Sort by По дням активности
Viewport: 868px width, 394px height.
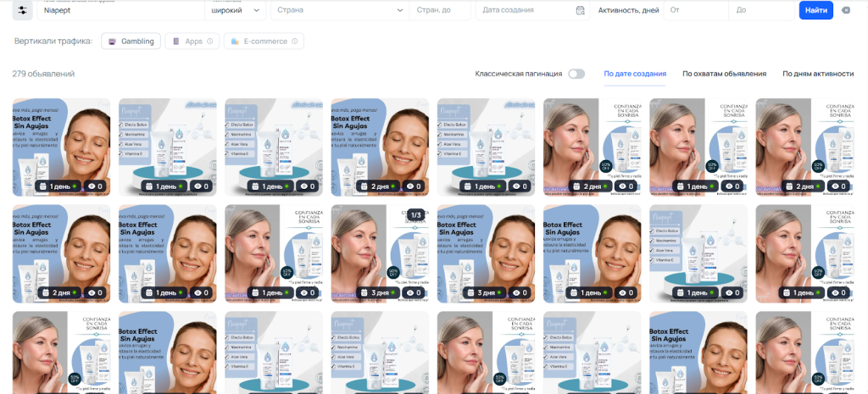pyautogui.click(x=817, y=74)
